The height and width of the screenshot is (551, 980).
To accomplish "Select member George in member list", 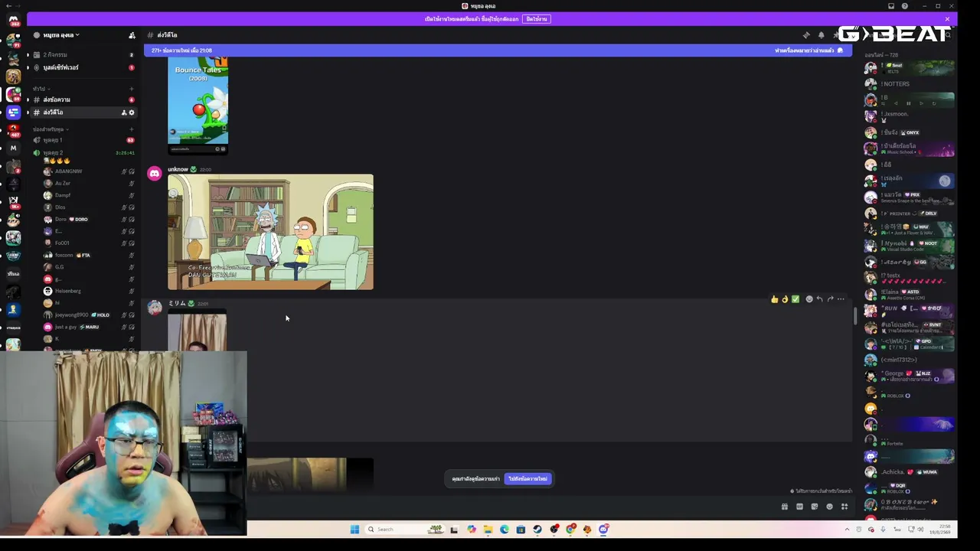I will (x=910, y=376).
